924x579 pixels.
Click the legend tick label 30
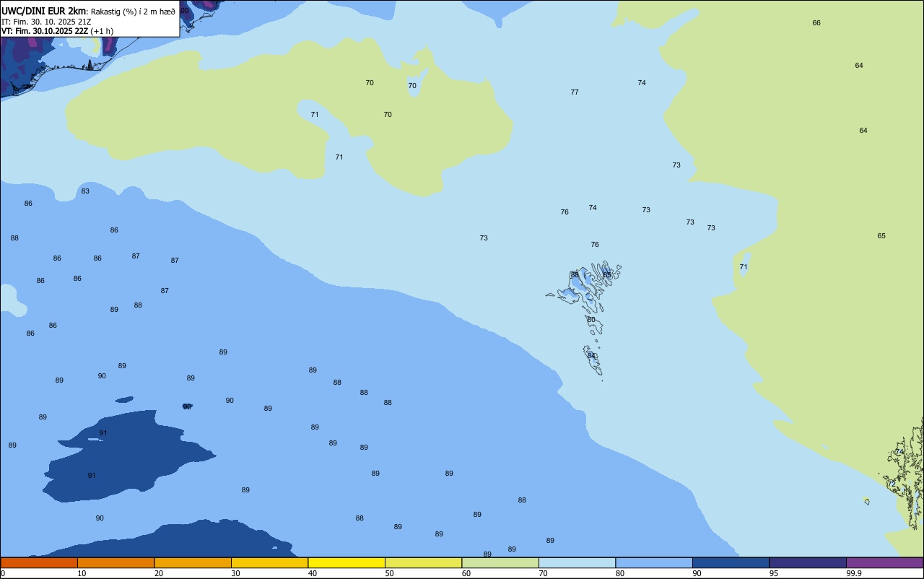[235, 573]
